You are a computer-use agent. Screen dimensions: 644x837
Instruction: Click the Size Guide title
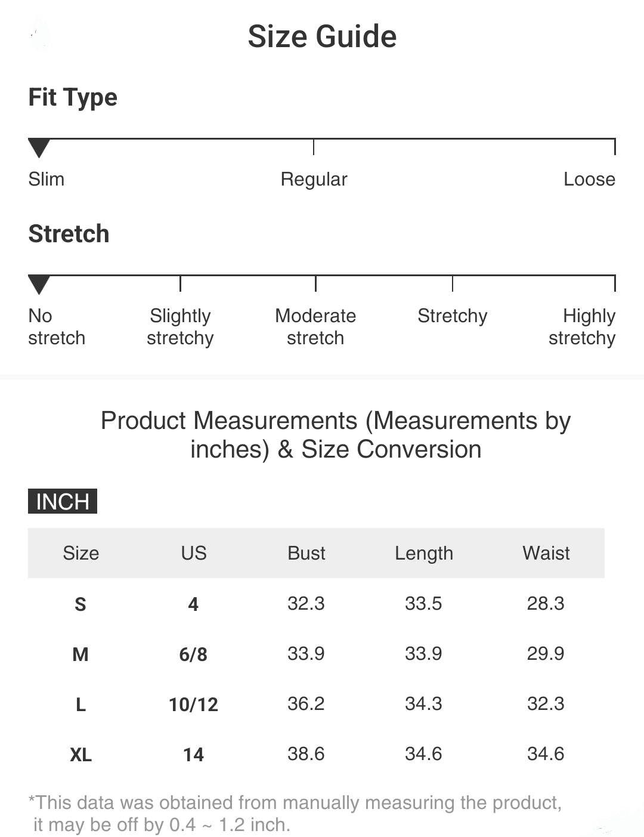tap(322, 36)
